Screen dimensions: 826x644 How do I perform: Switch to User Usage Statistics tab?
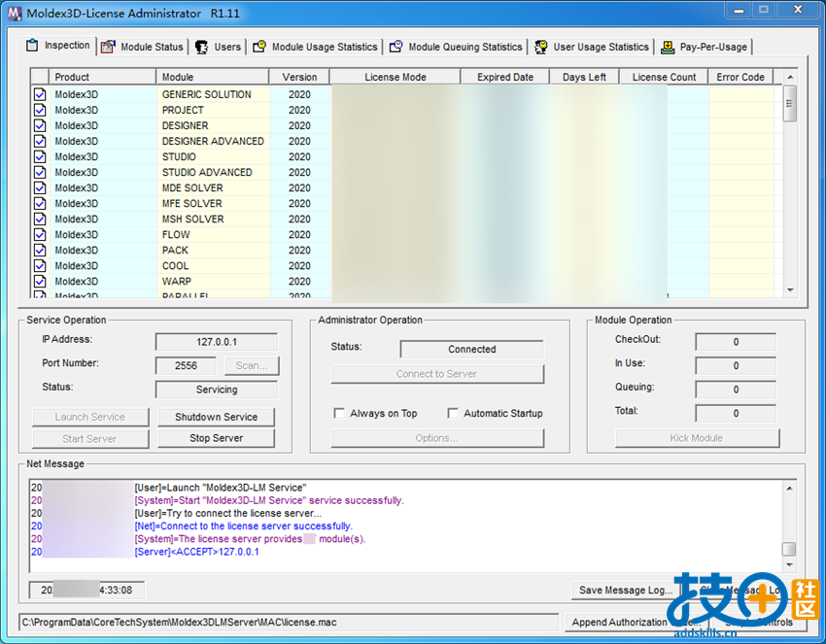pos(592,47)
